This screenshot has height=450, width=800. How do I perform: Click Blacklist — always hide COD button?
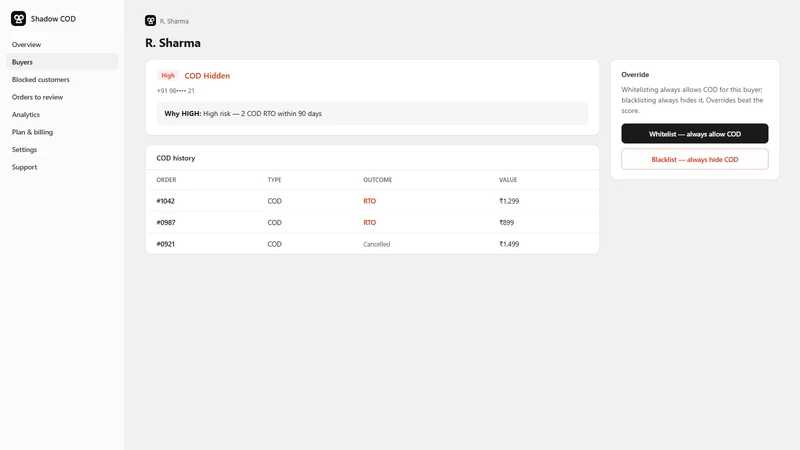coord(694,159)
